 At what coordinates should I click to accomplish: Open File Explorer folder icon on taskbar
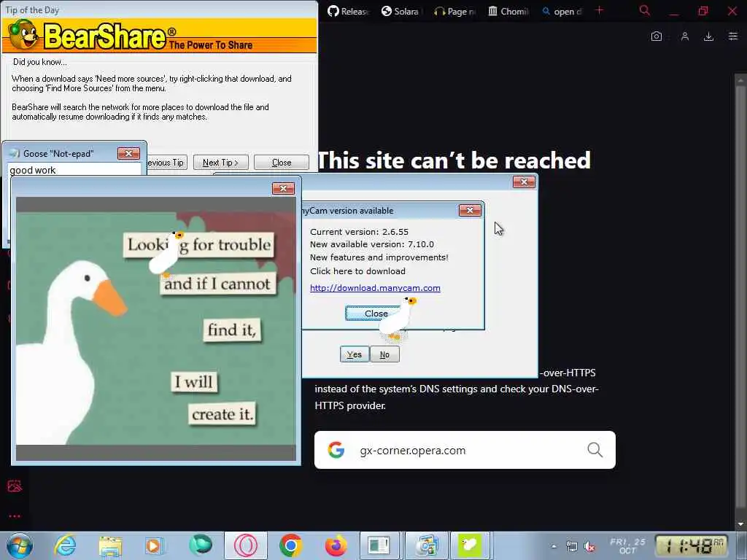point(110,545)
